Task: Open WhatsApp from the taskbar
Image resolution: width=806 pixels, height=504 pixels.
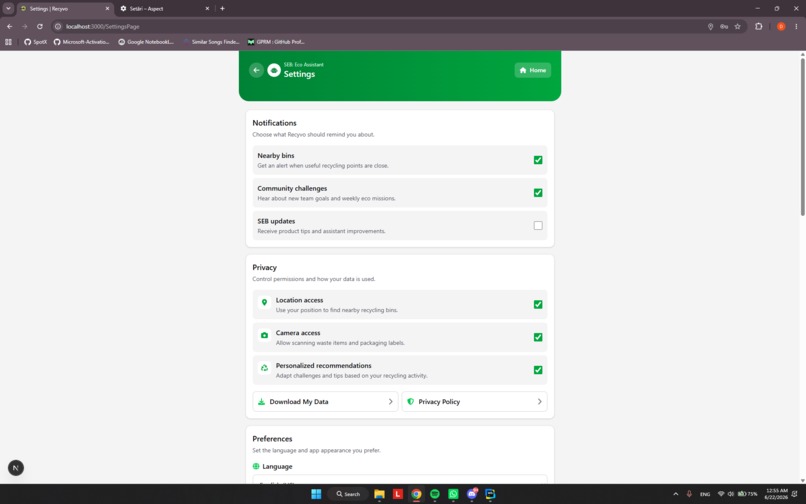Action: pyautogui.click(x=453, y=494)
